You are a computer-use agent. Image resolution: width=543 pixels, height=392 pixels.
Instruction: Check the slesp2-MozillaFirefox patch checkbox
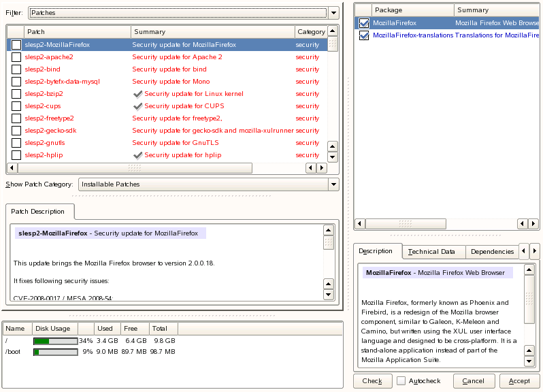tap(16, 45)
